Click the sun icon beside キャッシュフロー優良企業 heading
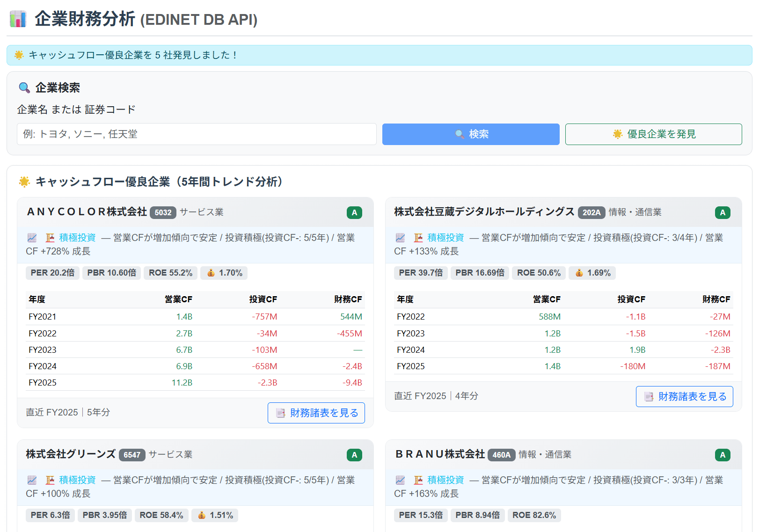Viewport: 774px width, 532px height. 24,182
